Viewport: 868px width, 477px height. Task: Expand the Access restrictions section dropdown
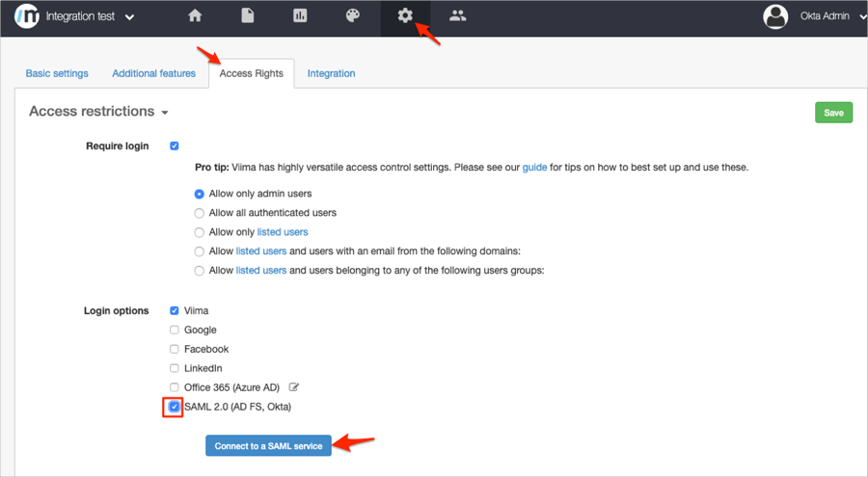(x=165, y=113)
